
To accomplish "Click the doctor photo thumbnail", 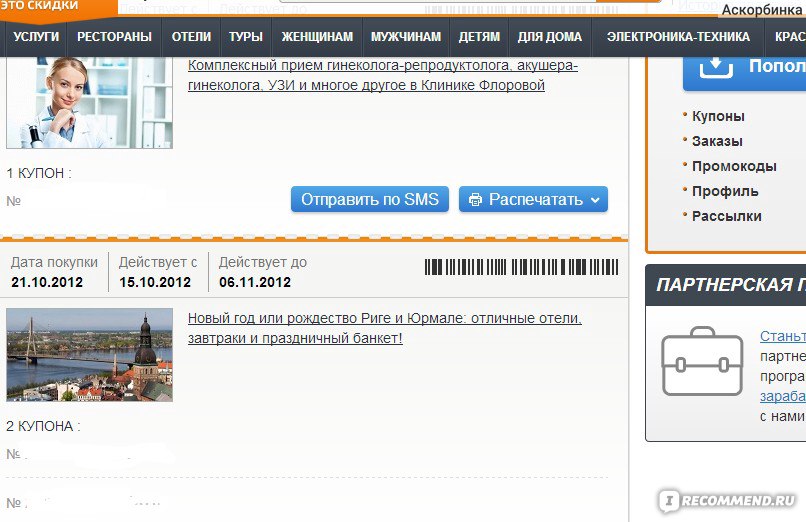I will coord(89,102).
